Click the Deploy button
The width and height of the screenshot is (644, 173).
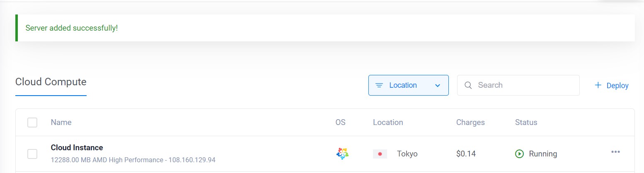[x=612, y=85]
